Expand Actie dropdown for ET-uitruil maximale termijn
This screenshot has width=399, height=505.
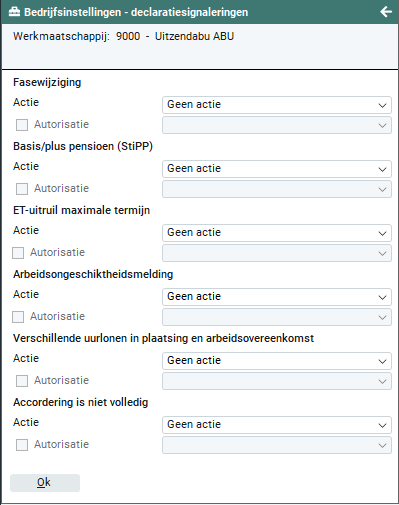[277, 233]
